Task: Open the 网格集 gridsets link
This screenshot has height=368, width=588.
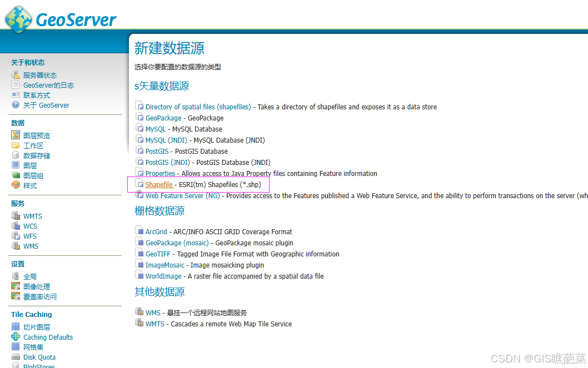Action: point(33,347)
